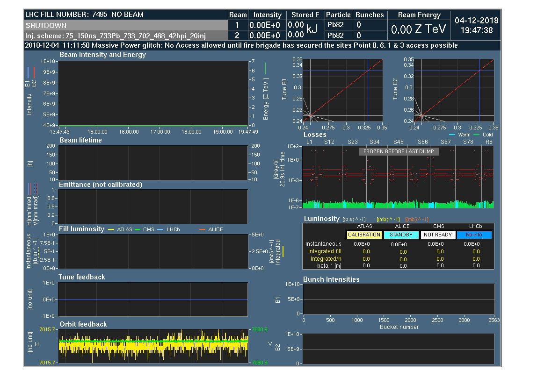Click the 'Integrated fill' row label

pos(325,251)
